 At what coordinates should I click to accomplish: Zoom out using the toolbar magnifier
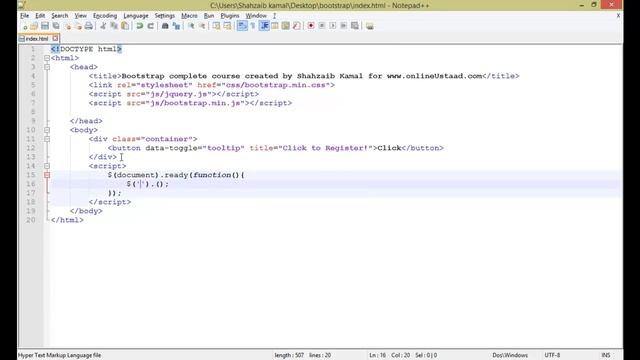(x=202, y=26)
